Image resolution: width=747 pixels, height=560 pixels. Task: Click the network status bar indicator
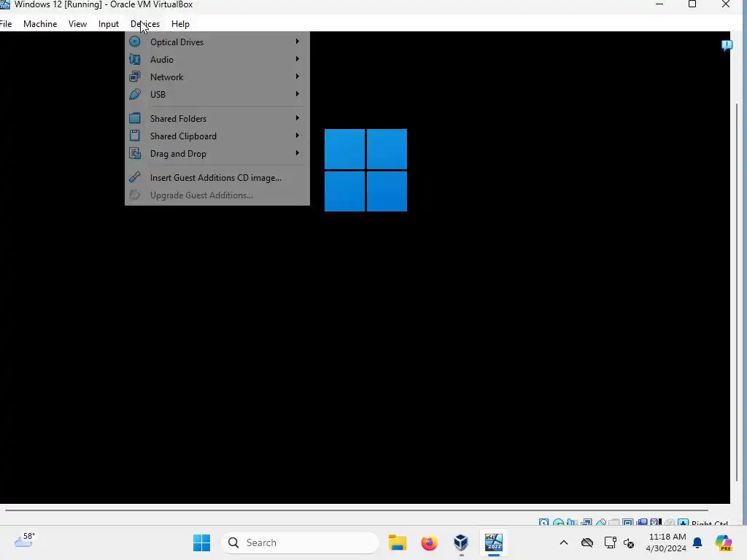tap(586, 522)
